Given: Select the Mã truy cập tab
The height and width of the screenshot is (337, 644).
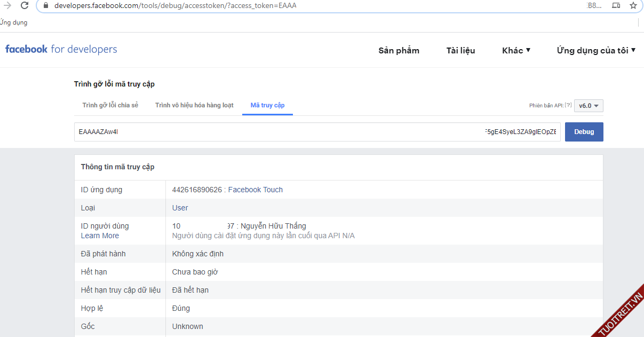Looking at the screenshot, I should (x=267, y=105).
